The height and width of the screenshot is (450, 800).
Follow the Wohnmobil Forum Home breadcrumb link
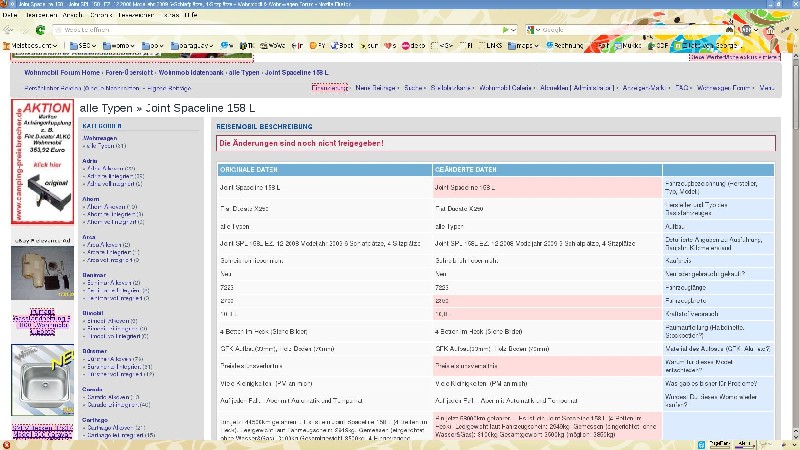62,72
